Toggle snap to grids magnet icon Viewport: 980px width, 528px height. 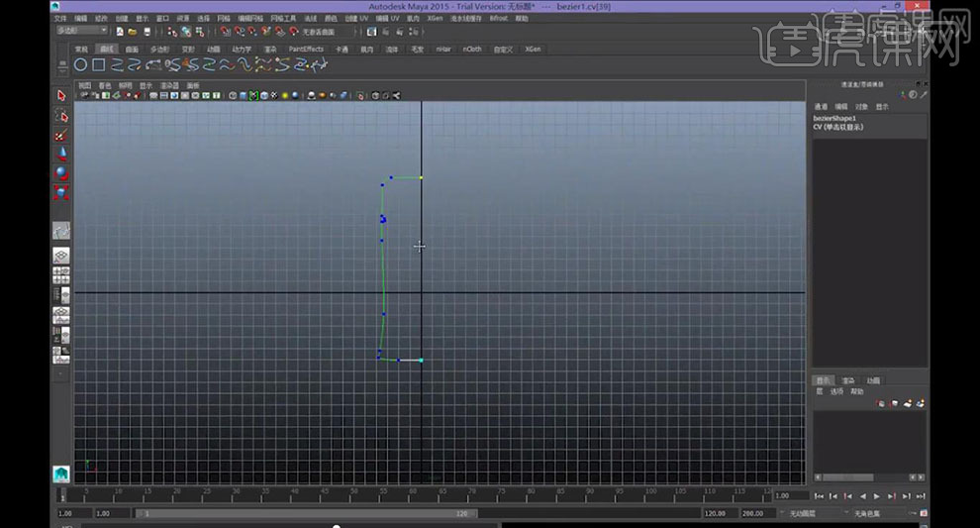coord(226,32)
